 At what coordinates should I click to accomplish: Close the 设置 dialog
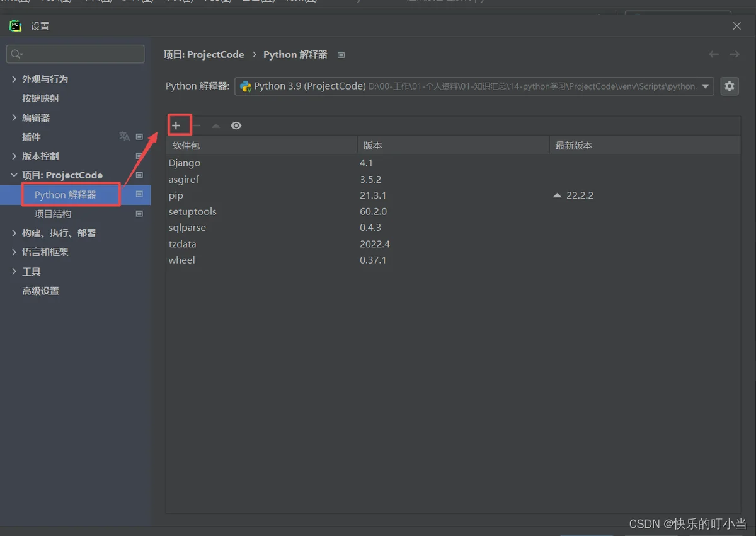click(x=737, y=26)
